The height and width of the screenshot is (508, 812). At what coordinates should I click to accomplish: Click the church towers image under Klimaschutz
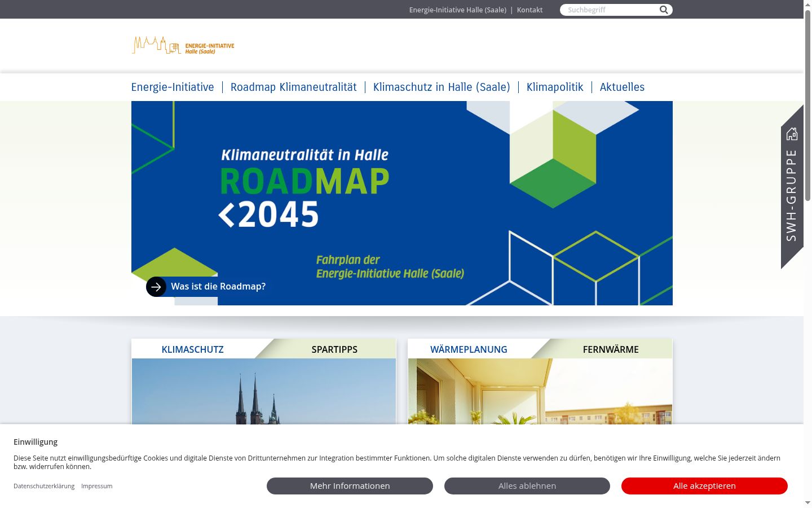coord(264,391)
